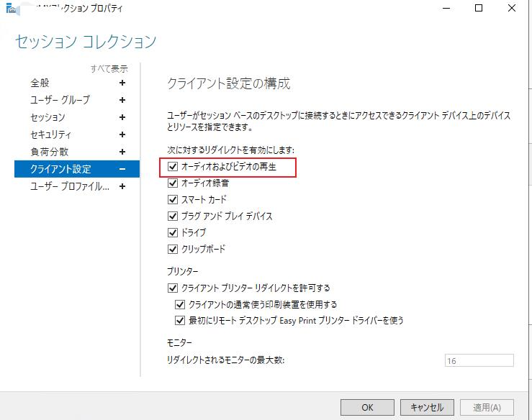Toggle クライアントの通常使う印刷装置を使用する checkbox
Image resolution: width=532 pixels, height=420 pixels.
[180, 304]
